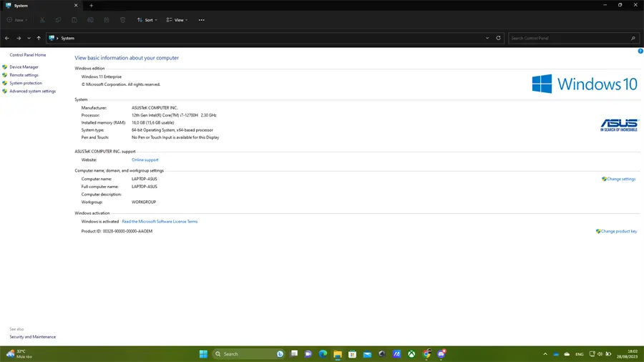This screenshot has width=644, height=362.
Task: Open Device Manager link
Action: pos(24,67)
